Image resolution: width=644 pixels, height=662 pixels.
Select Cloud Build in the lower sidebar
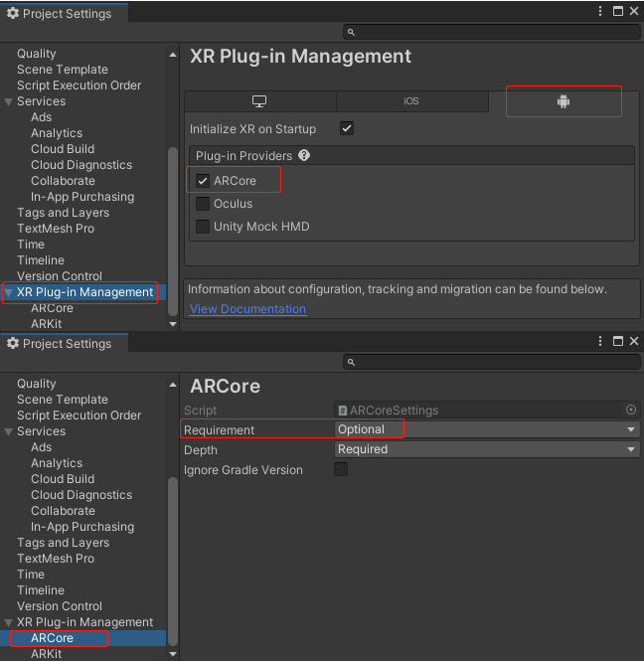click(63, 479)
